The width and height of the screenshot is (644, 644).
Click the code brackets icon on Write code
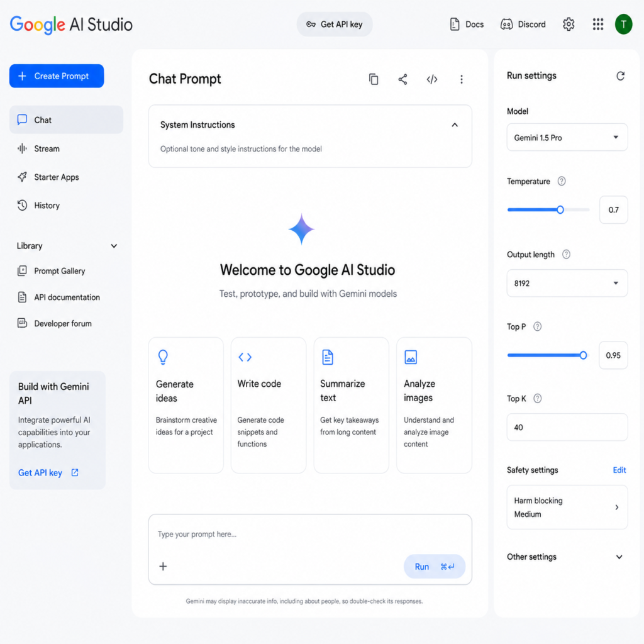point(245,357)
